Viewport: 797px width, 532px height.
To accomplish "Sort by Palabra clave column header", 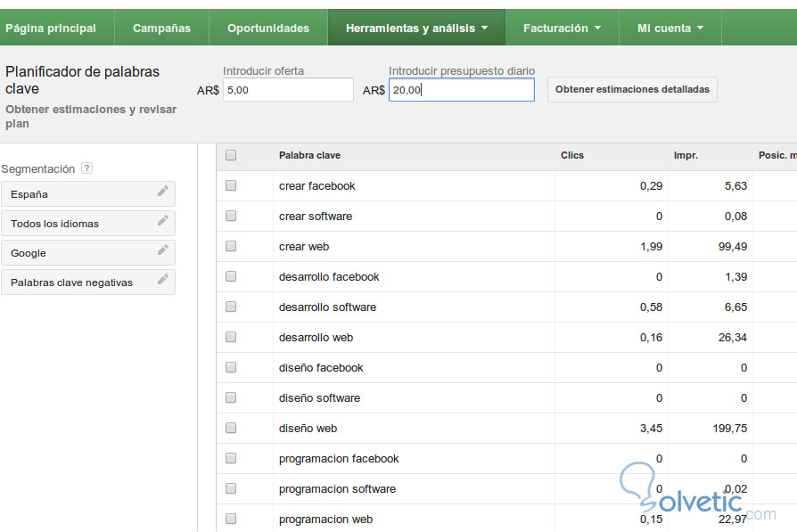I will tap(309, 155).
